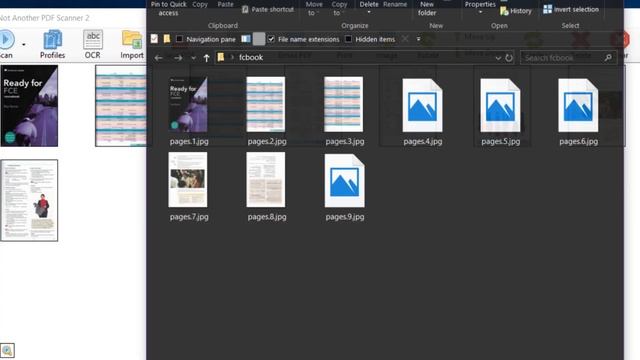Click the search magnifier icon
Image resolution: width=640 pixels, height=360 pixels.
pos(608,58)
